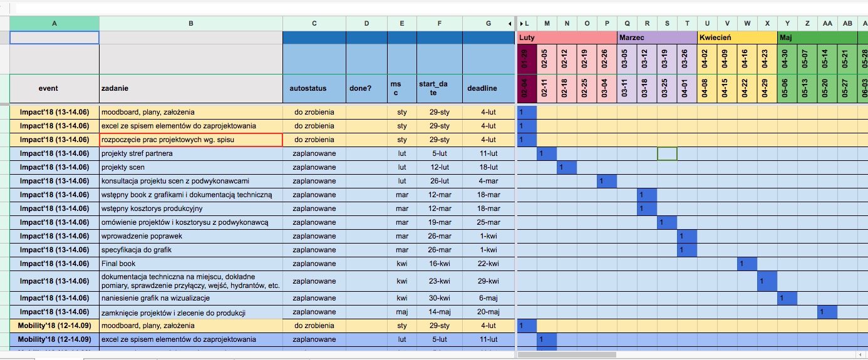Image resolution: width=868 pixels, height=360 pixels.
Task: Click 'moodboard, plany, założenia' in first Impact'18 row
Action: click(x=191, y=112)
